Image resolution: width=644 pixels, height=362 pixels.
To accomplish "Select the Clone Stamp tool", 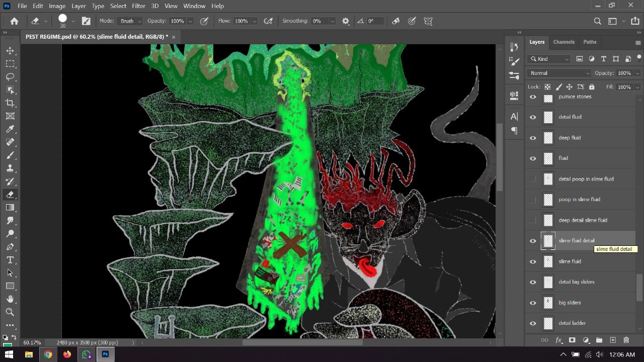I will (10, 168).
